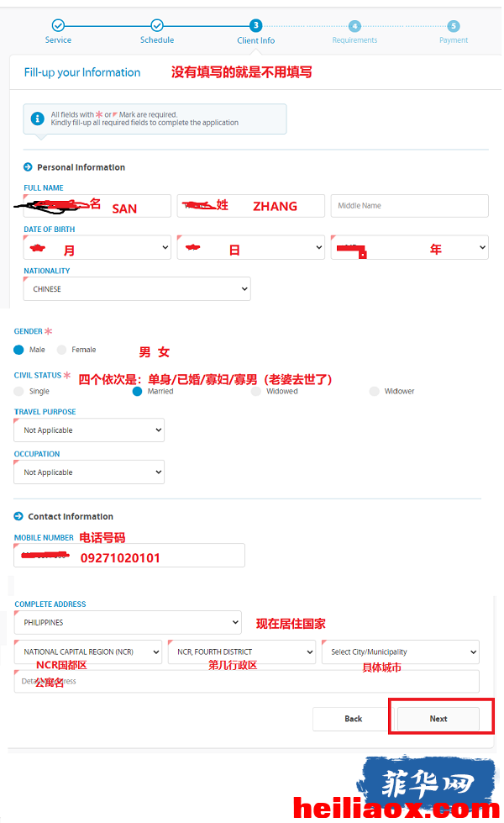
Task: Open the Payment tab label
Action: 453,40
